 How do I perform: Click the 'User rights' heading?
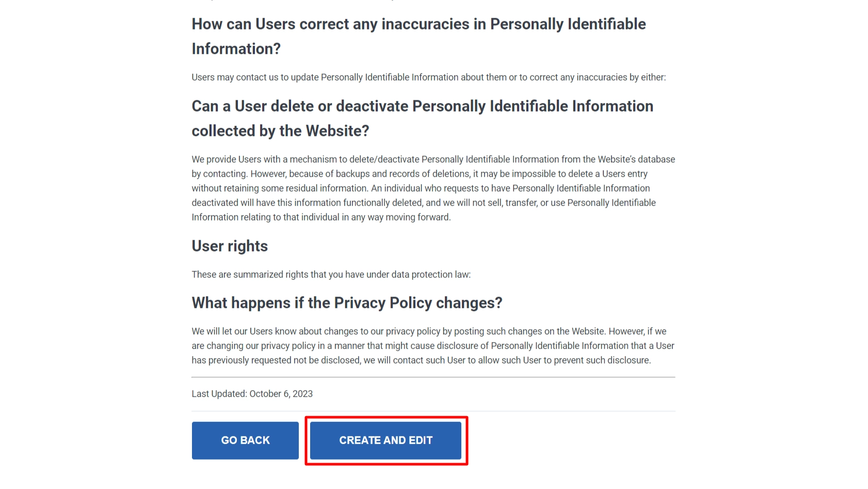click(230, 246)
